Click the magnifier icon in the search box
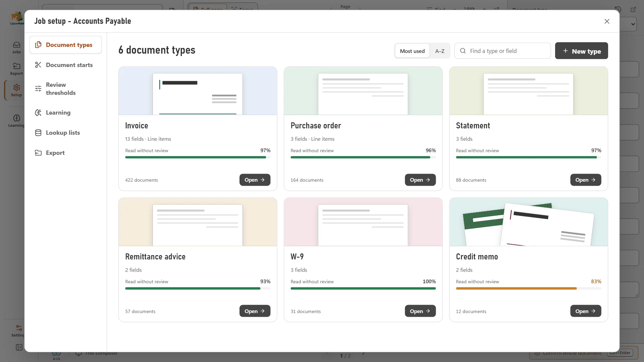The width and height of the screenshot is (644, 362). pyautogui.click(x=463, y=51)
